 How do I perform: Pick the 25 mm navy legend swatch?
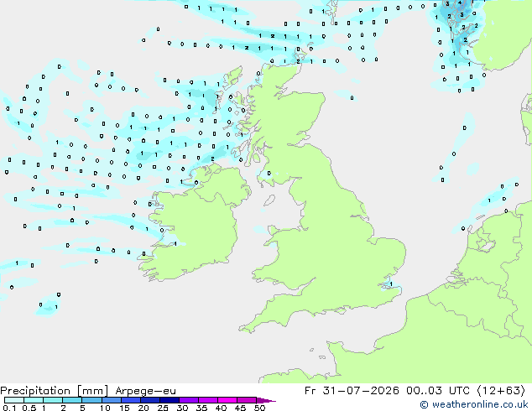(x=169, y=400)
